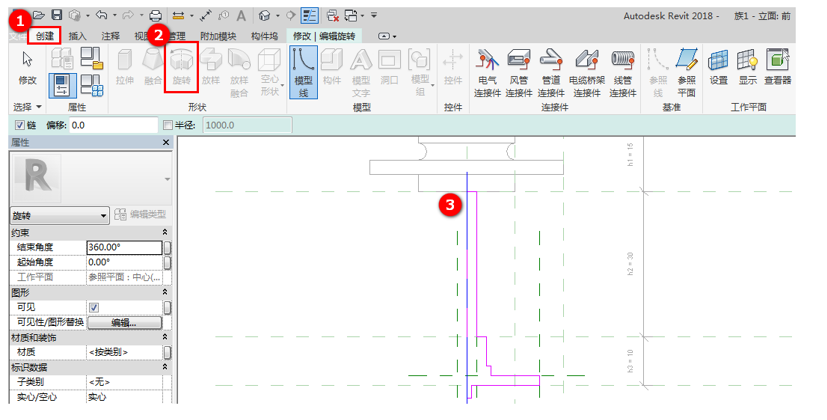Click the 显示 work plane icon
The height and width of the screenshot is (420, 827).
[x=747, y=67]
